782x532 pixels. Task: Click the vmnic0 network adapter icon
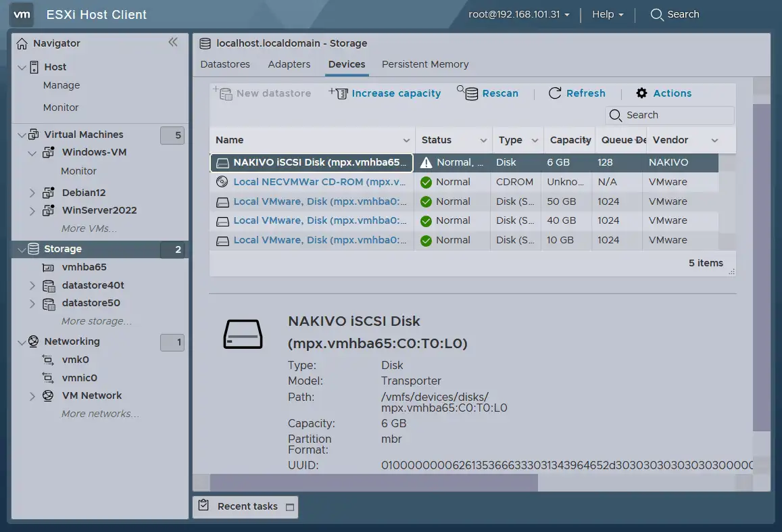[x=48, y=377]
